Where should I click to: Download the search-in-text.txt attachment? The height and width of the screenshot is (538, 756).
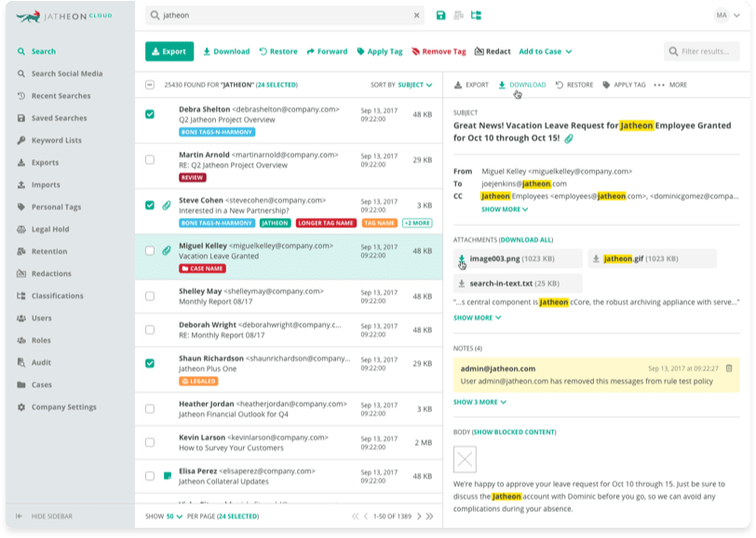tap(462, 284)
